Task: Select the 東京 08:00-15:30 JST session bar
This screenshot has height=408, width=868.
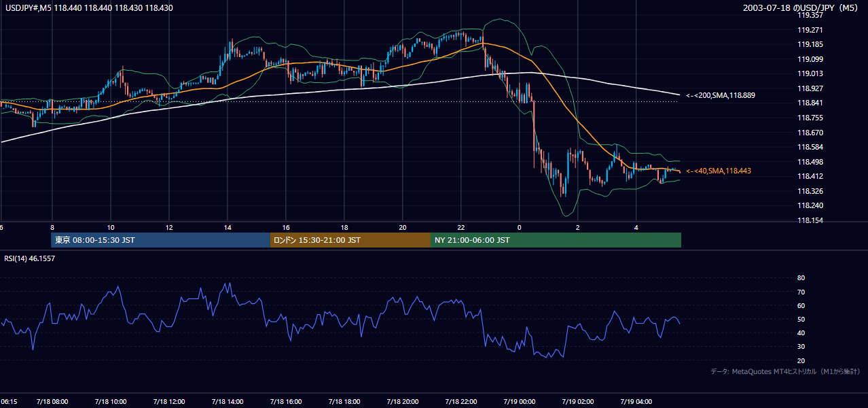Action: coord(160,240)
